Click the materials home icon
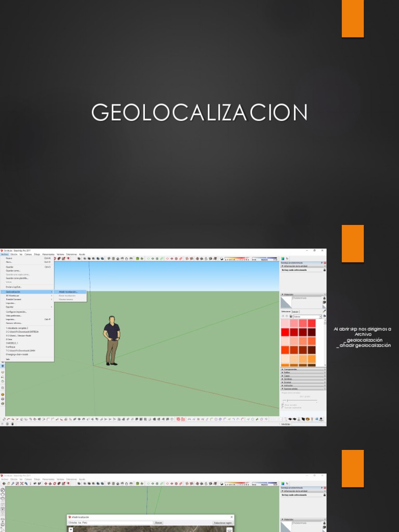 click(x=290, y=316)
